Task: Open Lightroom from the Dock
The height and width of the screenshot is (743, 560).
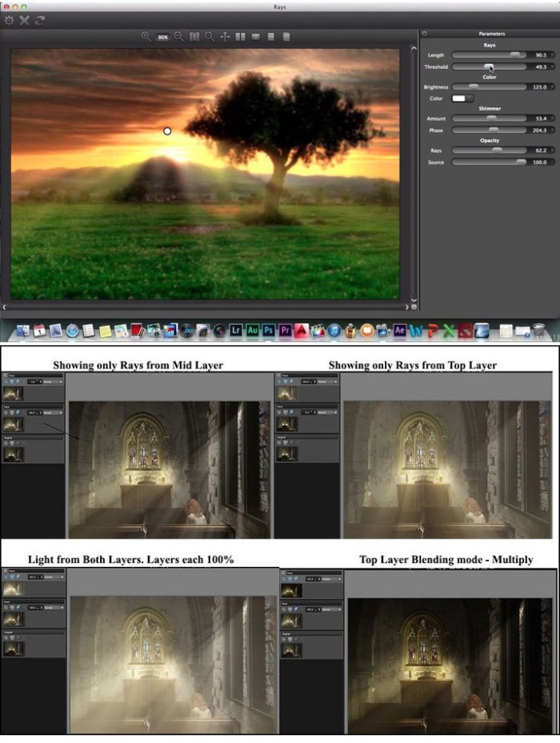Action: [235, 329]
